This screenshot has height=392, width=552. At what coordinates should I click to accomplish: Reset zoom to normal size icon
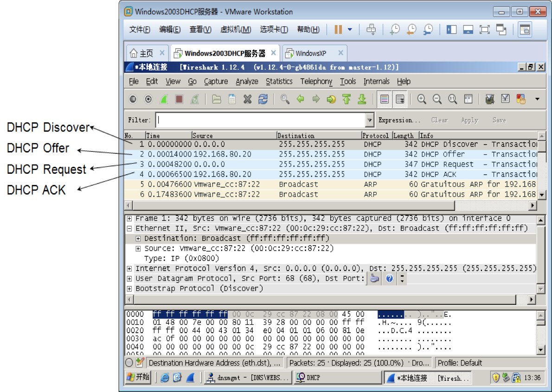pyautogui.click(x=452, y=100)
